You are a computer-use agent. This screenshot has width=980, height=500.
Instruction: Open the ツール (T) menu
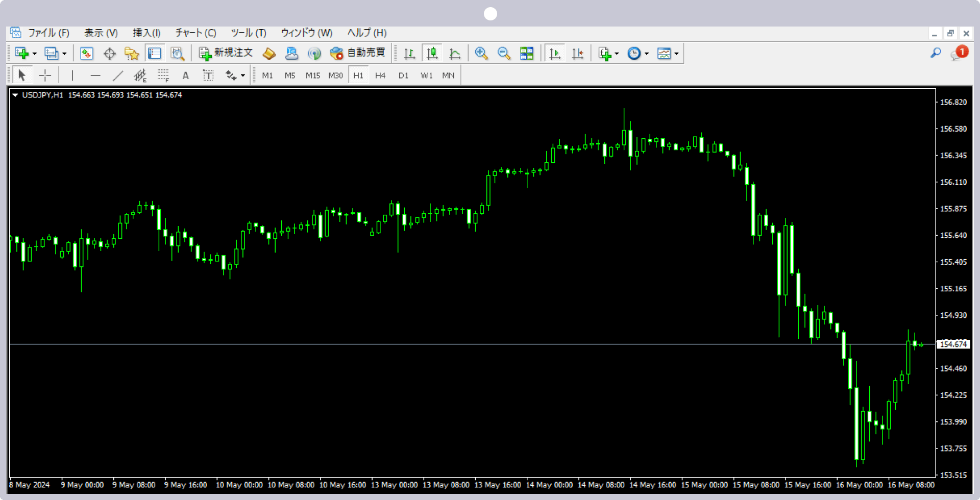[x=249, y=33]
